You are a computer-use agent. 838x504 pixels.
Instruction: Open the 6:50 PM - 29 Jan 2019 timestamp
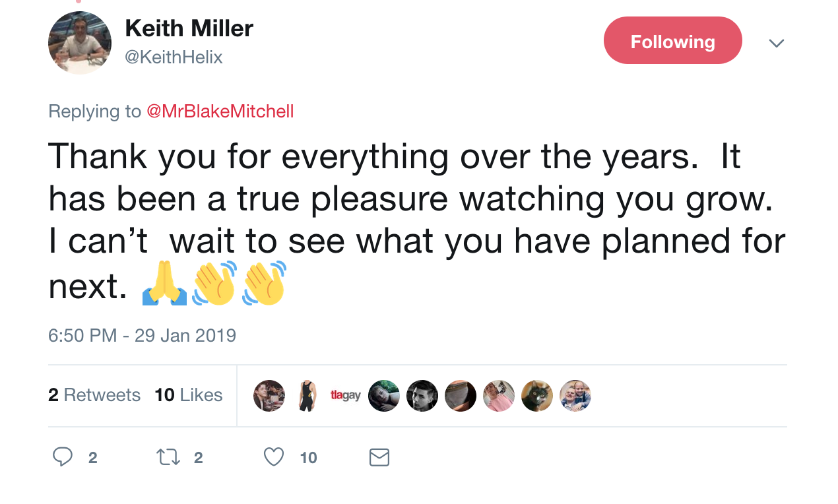point(142,335)
